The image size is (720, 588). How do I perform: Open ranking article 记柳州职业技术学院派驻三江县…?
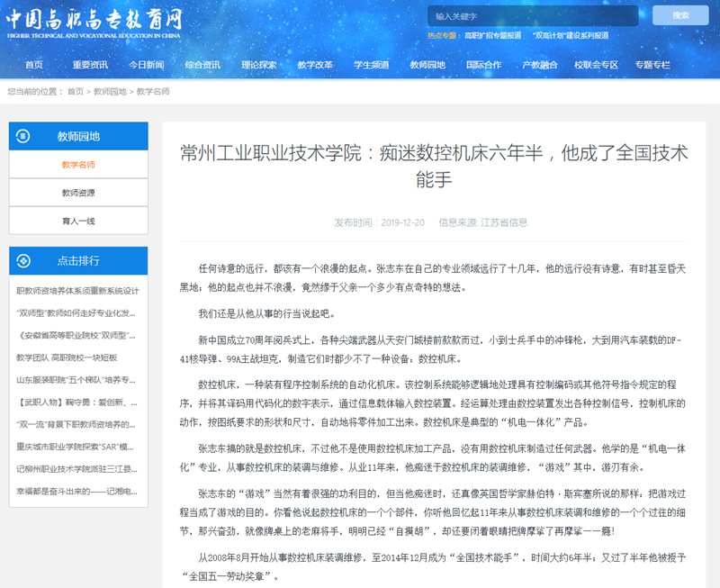76,469
